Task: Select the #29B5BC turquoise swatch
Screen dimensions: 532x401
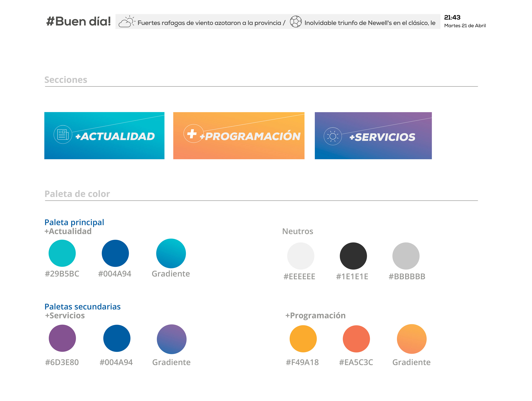Action: click(62, 253)
